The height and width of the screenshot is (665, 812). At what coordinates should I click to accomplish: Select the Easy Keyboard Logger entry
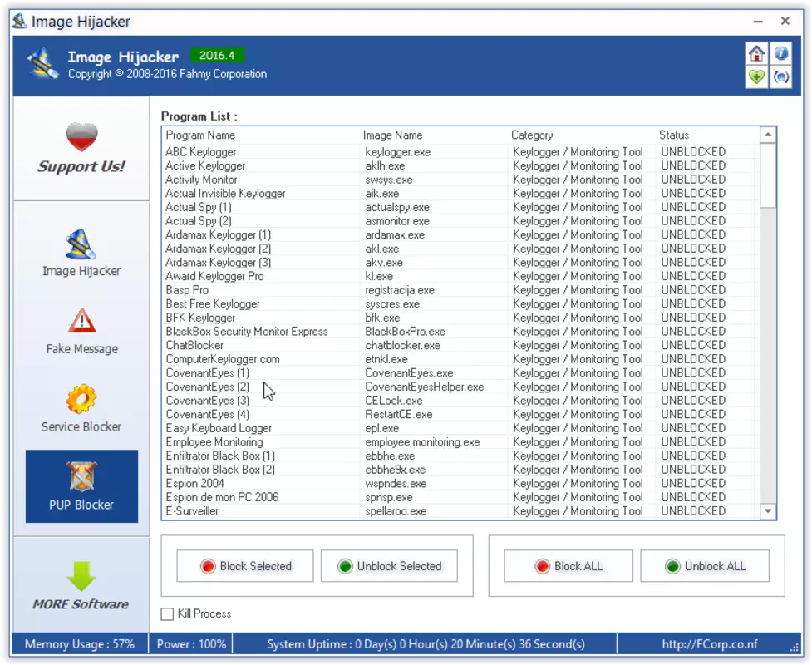pyautogui.click(x=460, y=428)
